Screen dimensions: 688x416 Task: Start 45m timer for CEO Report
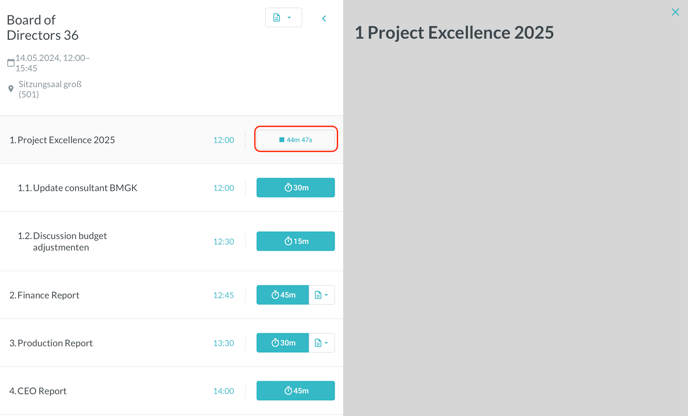coord(295,391)
